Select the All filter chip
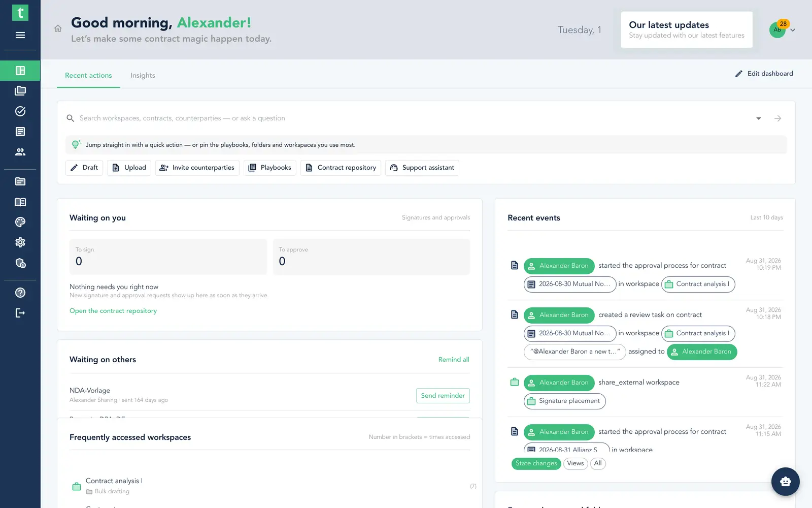This screenshot has height=508, width=812. tap(598, 463)
